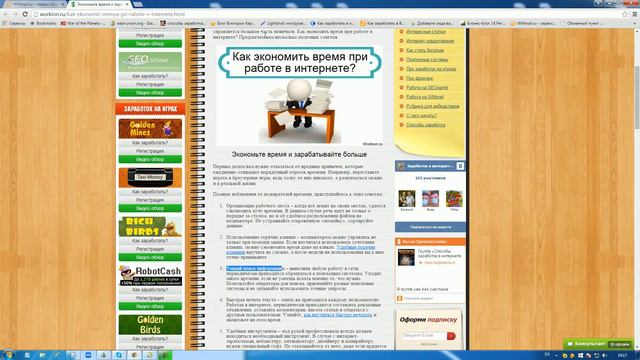This screenshot has height=360, width=640.
Task: Click Регистрация under Taxi-Money
Action: 150,200
